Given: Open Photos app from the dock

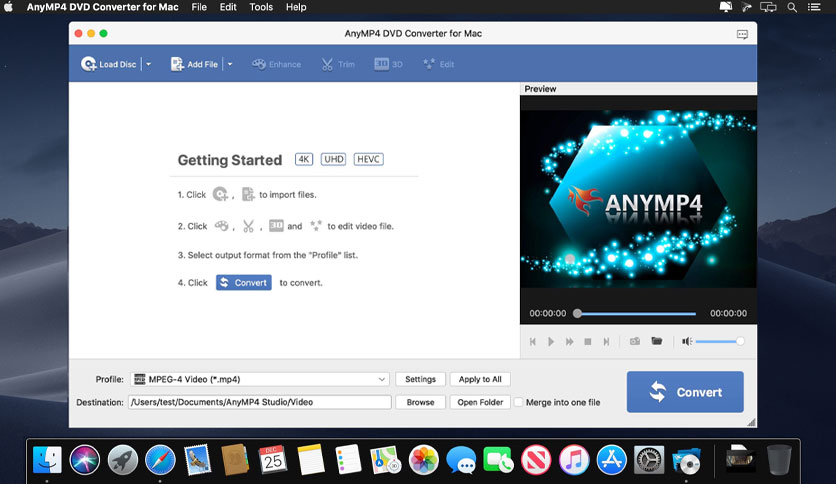Looking at the screenshot, I should pyautogui.click(x=423, y=459).
